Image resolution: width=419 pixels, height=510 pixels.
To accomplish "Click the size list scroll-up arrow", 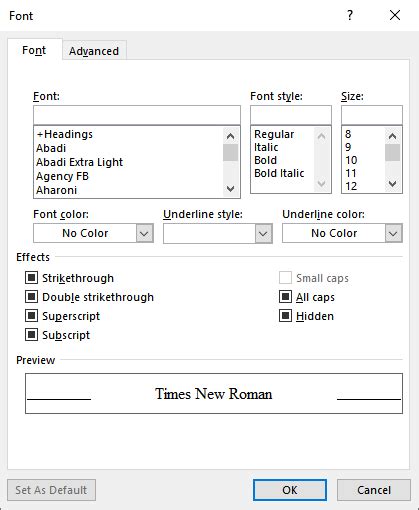I will tap(393, 136).
